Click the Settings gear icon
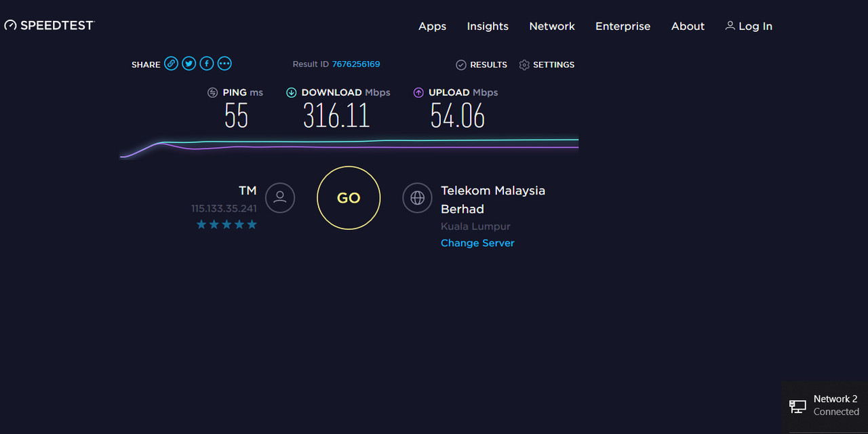Viewport: 868px width, 434px height. pos(524,64)
